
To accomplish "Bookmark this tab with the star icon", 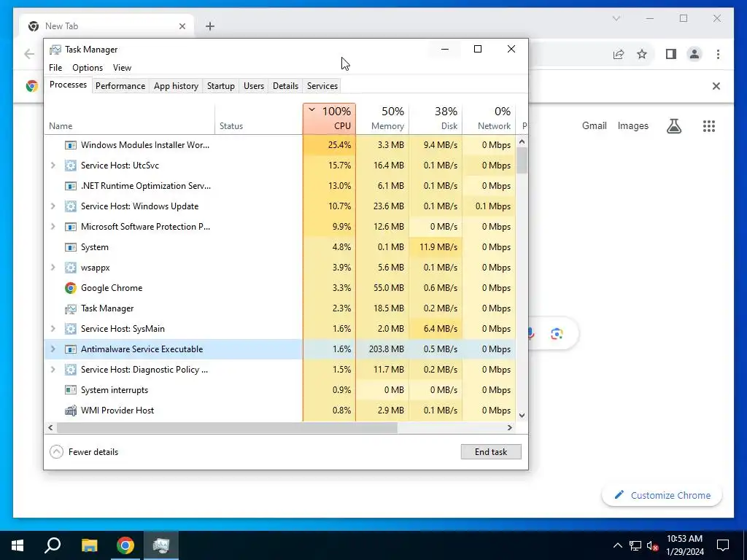I will (x=642, y=54).
